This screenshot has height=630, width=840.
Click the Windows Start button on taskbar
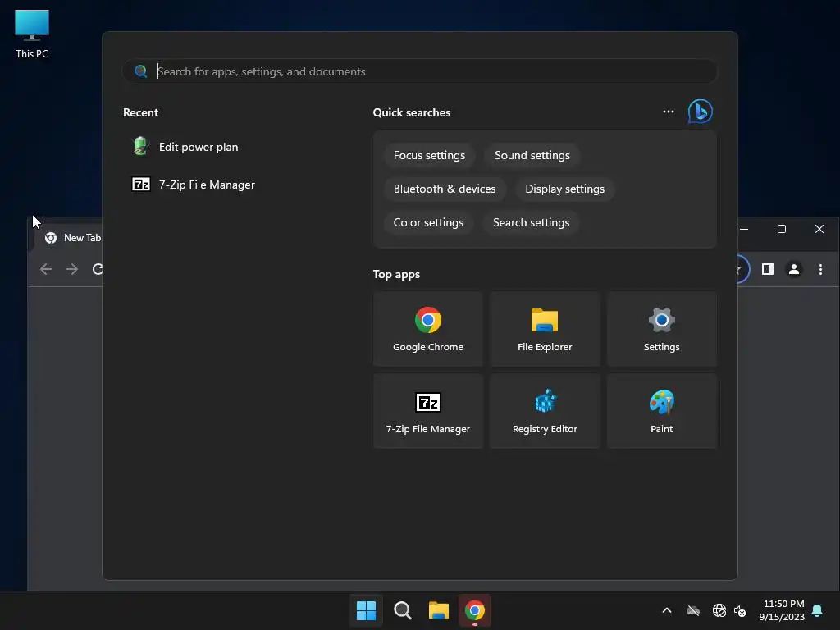click(367, 610)
